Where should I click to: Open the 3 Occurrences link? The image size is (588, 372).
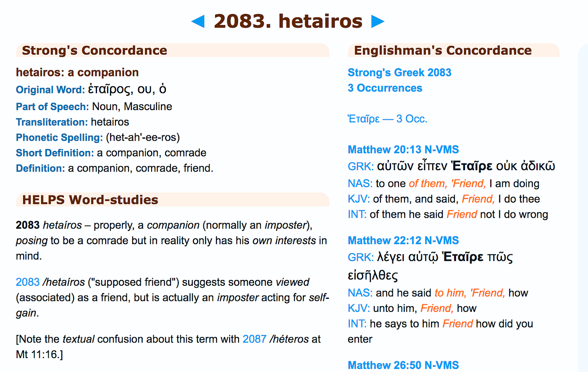click(385, 88)
